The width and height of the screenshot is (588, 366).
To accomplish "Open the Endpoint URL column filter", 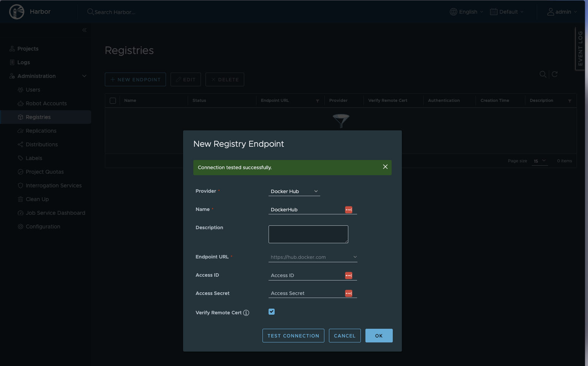I will click(318, 101).
